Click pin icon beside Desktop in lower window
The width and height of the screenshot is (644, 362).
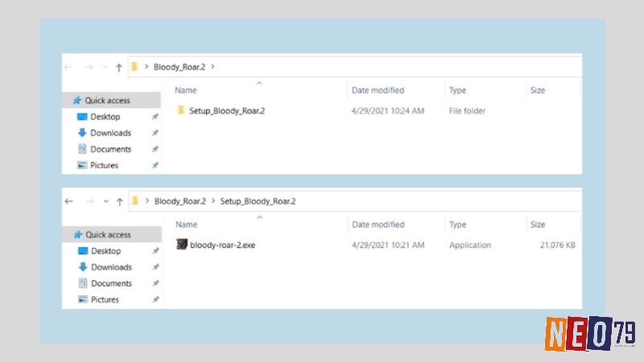(x=155, y=251)
